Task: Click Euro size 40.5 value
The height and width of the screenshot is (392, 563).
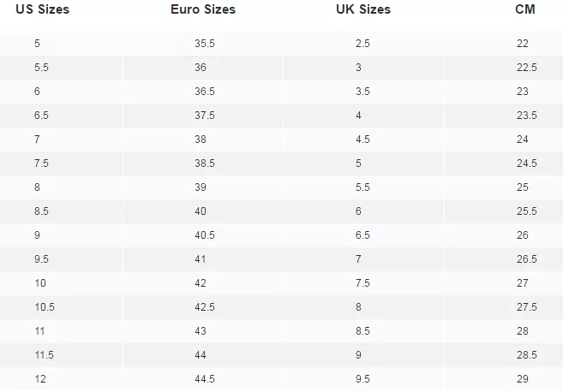Action: point(205,235)
